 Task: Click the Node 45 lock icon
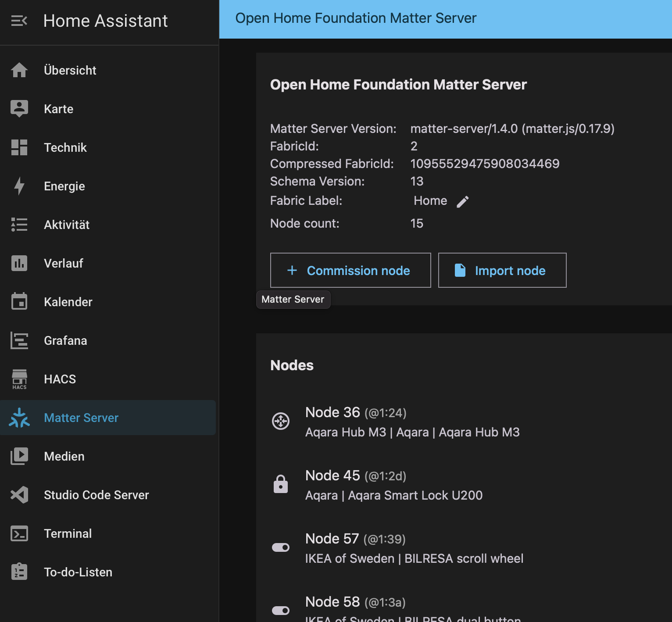click(281, 484)
